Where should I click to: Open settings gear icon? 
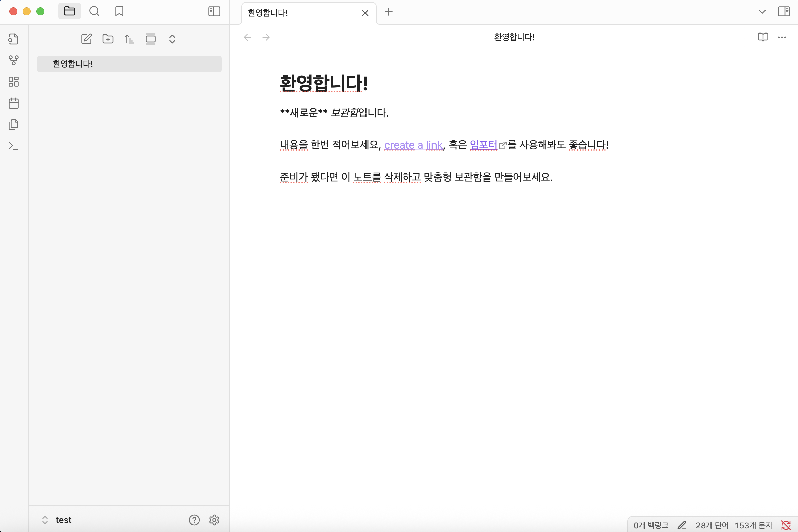tap(214, 520)
